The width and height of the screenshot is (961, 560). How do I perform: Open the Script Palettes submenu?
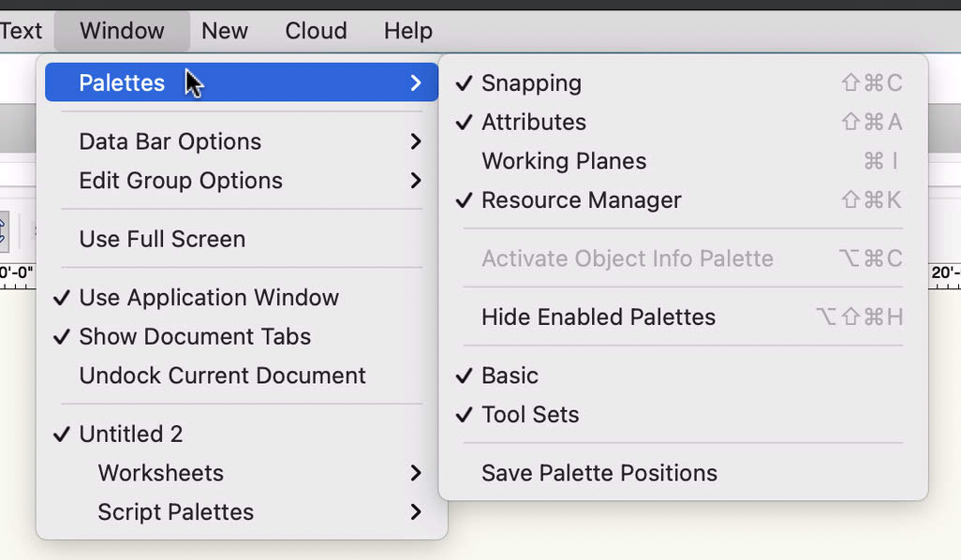[175, 512]
